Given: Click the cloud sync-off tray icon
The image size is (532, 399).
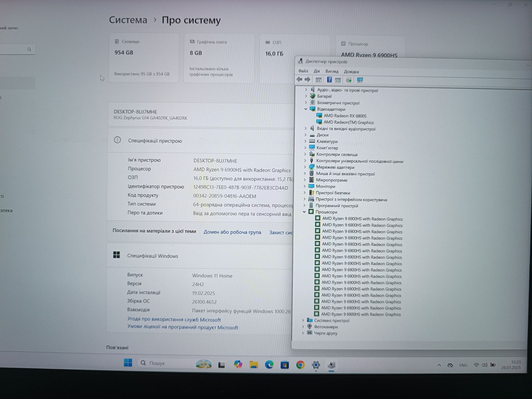Looking at the screenshot, I should pos(450,365).
